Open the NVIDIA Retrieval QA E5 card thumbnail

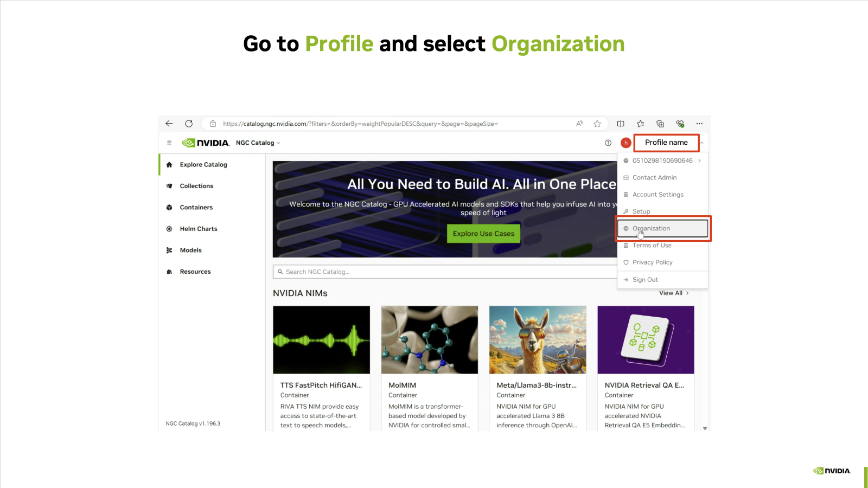(646, 339)
